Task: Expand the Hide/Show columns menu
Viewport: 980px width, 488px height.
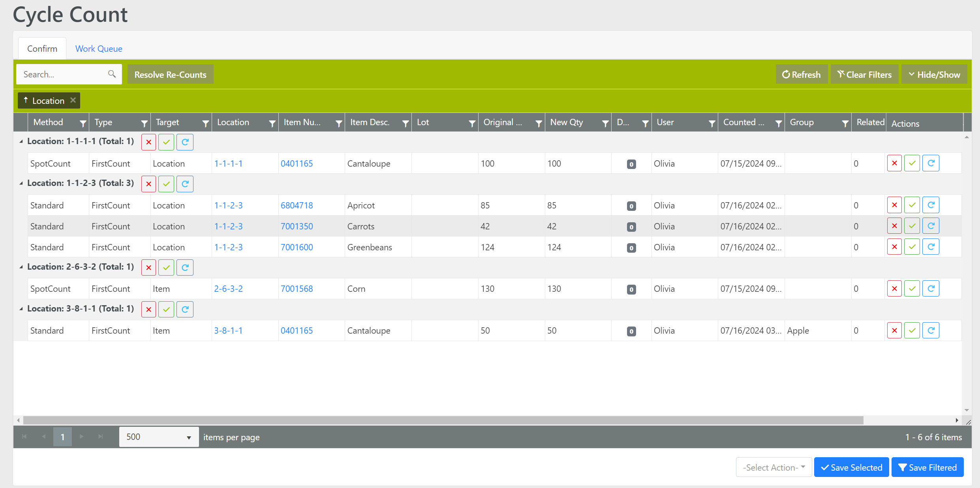Action: 934,74
